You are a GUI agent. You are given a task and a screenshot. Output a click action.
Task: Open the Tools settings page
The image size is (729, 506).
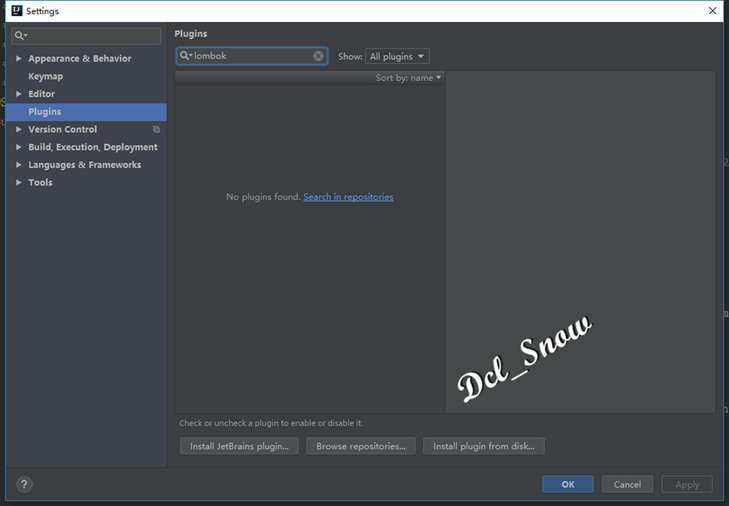pos(40,182)
